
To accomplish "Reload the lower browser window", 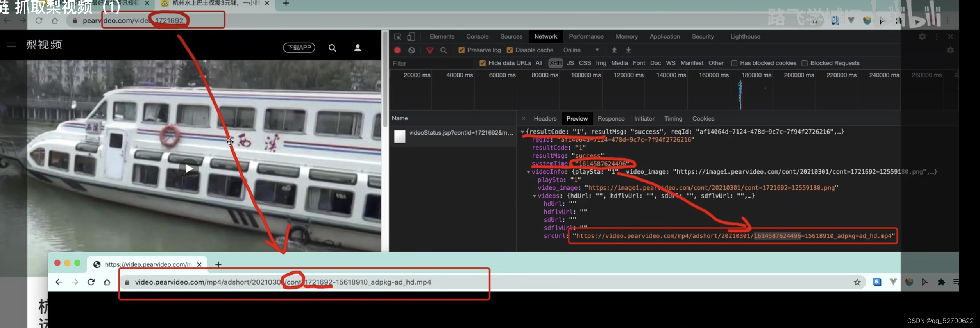I will (x=91, y=282).
